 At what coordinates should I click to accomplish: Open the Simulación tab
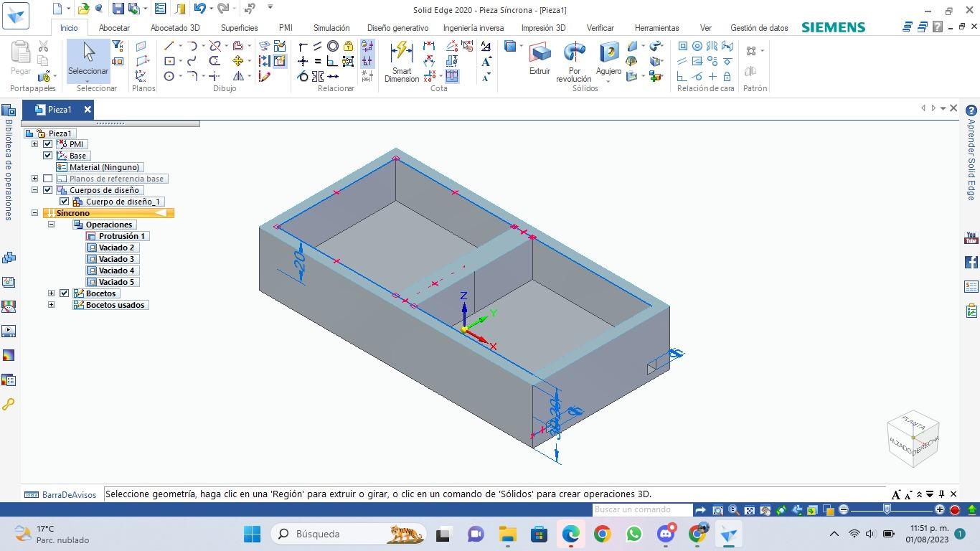pyautogui.click(x=331, y=28)
